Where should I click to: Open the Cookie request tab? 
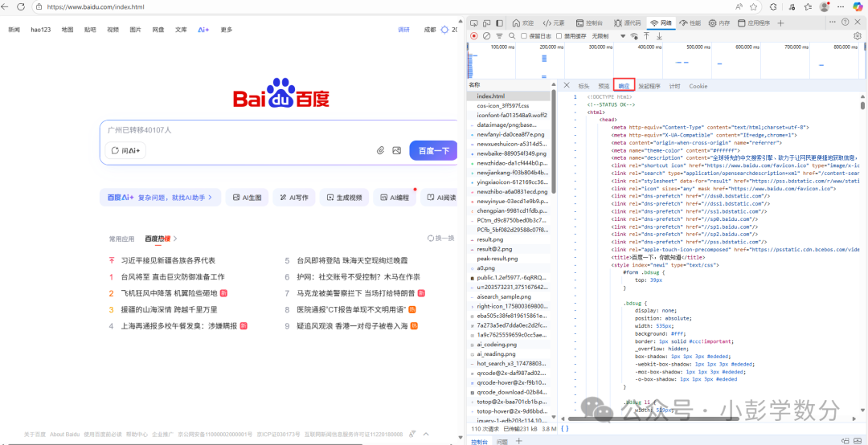coord(698,86)
